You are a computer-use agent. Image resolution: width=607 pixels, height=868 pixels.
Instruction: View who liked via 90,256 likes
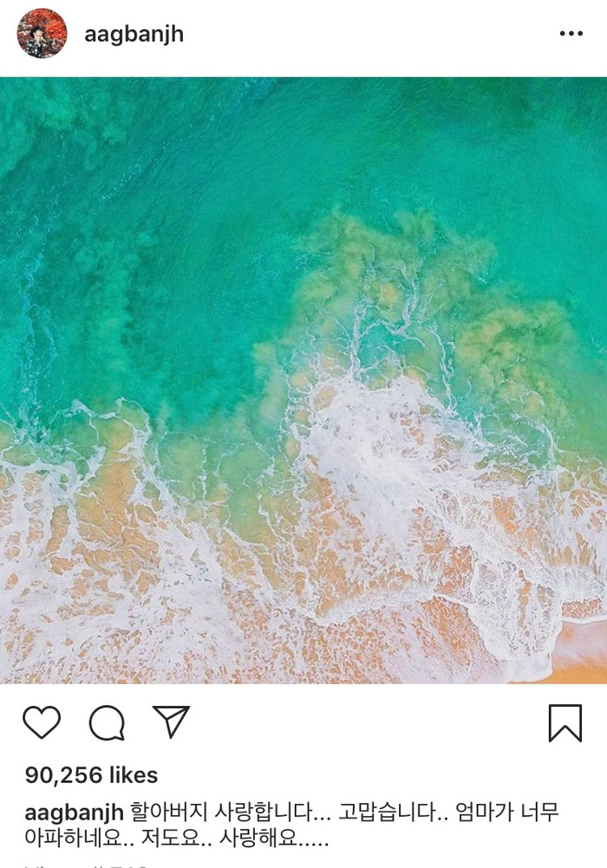coord(91,775)
